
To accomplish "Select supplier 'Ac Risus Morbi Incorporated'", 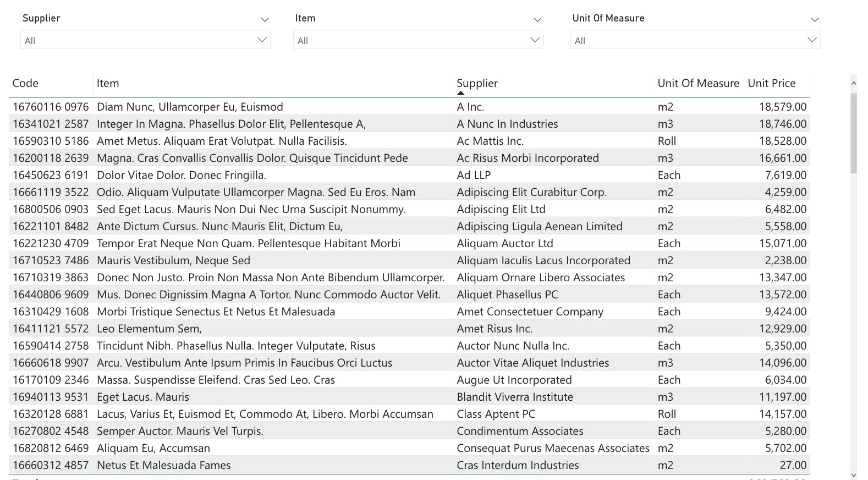I will pyautogui.click(x=528, y=158).
